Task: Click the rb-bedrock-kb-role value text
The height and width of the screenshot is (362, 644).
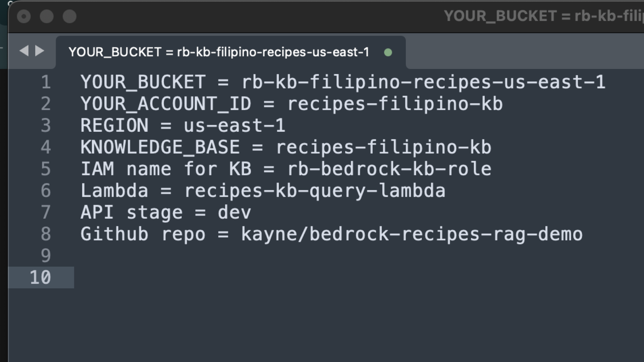Action: tap(389, 169)
